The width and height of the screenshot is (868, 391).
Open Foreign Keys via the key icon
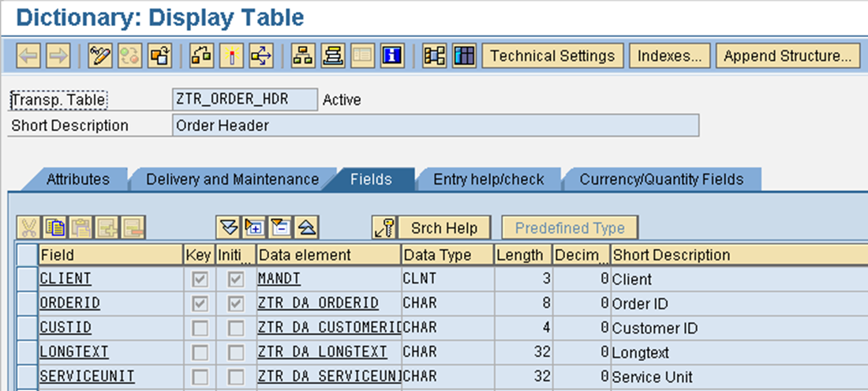pyautogui.click(x=384, y=228)
